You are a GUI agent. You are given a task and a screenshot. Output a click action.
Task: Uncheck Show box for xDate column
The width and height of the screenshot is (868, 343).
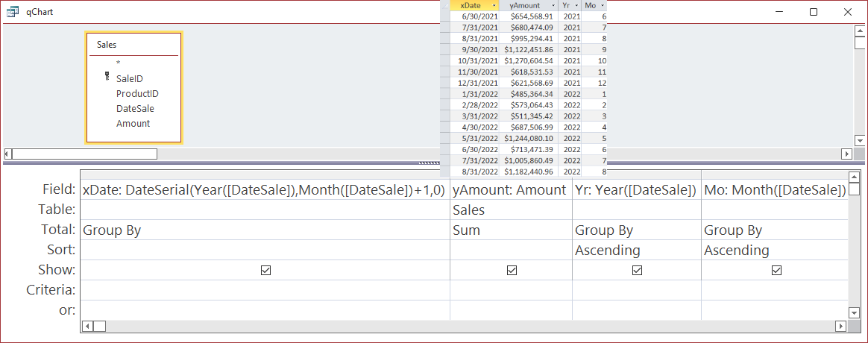pyautogui.click(x=265, y=270)
